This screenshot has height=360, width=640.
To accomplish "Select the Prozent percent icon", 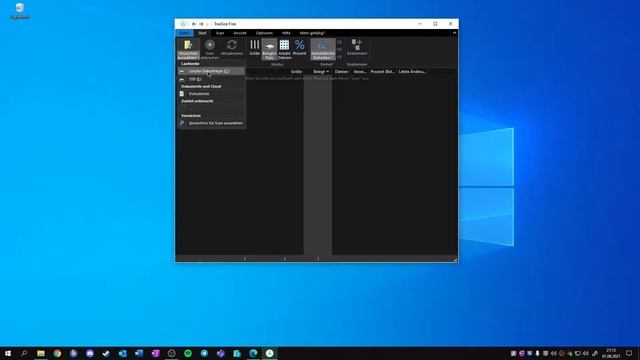I will point(300,45).
